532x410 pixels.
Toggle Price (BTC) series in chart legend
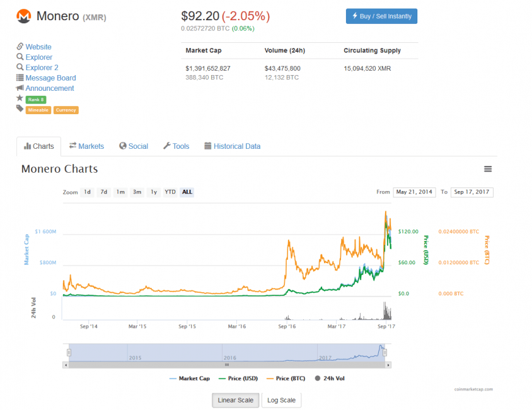286,378
